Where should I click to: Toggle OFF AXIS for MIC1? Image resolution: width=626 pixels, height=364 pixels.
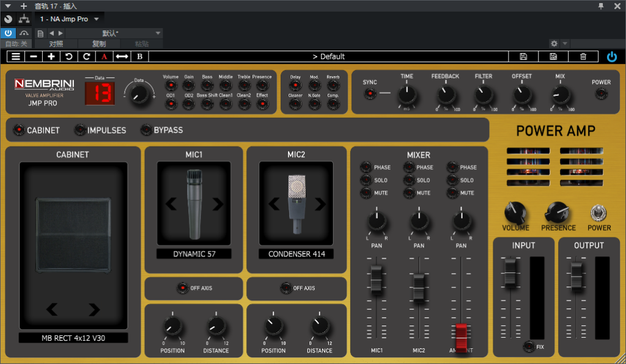click(182, 288)
